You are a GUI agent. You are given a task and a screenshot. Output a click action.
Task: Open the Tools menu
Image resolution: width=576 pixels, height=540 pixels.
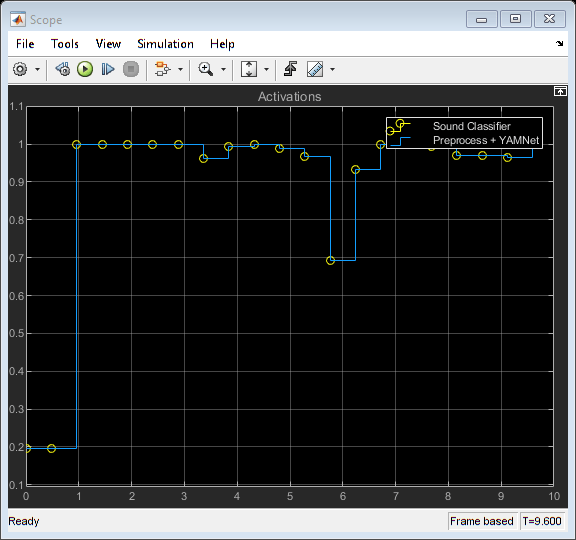point(65,44)
